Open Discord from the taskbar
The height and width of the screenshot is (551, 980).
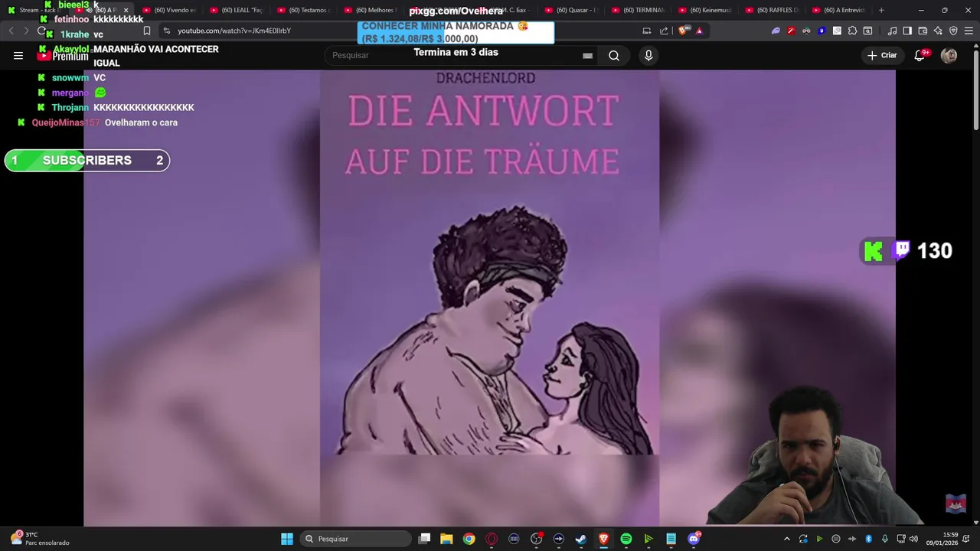(694, 539)
